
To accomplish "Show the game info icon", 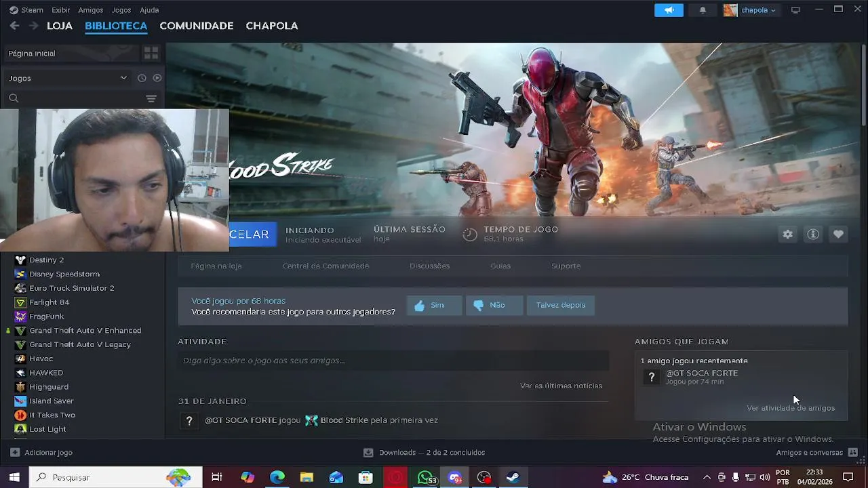I will (813, 235).
